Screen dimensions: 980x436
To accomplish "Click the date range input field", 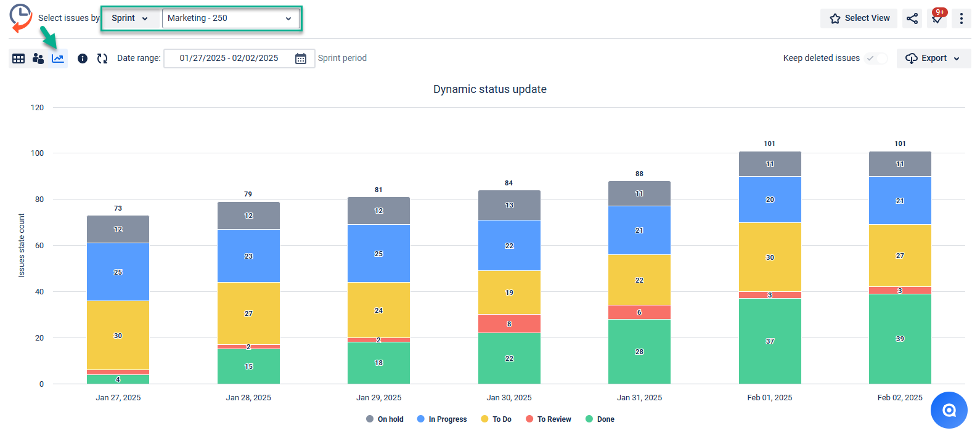I will point(229,59).
